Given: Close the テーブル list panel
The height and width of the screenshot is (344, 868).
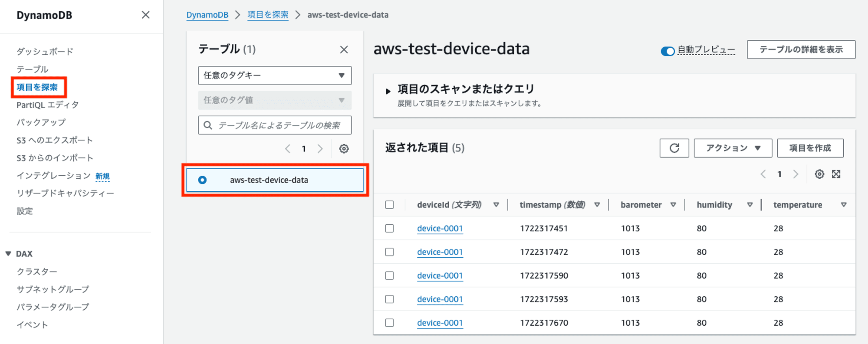Looking at the screenshot, I should tap(344, 50).
